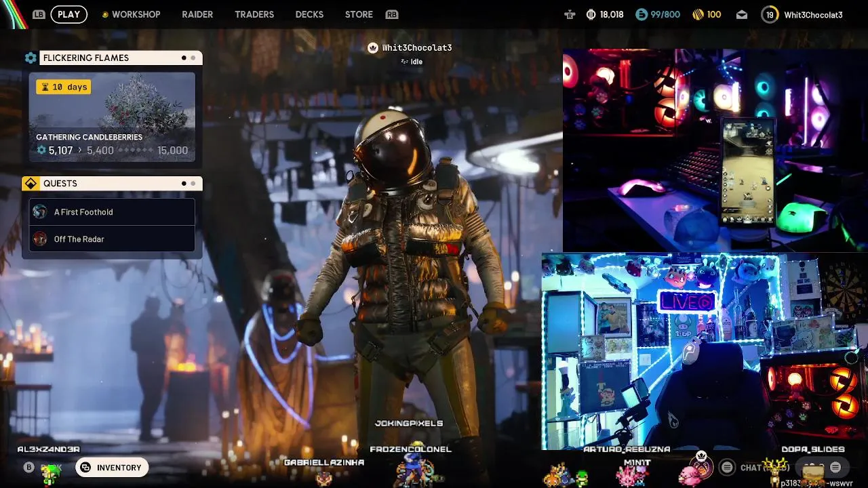The width and height of the screenshot is (868, 488).
Task: Click the crown icon beside the Whit3Chocolat3 nameplate
Action: coord(372,47)
